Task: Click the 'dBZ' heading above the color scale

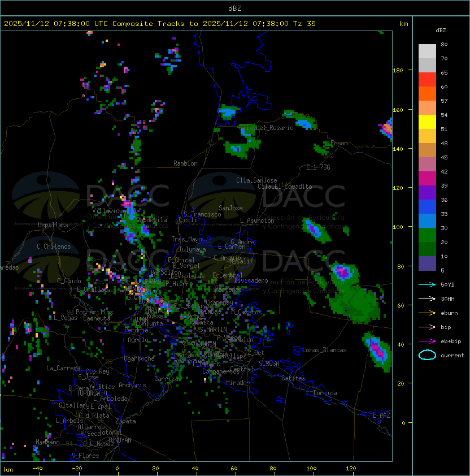Action: pos(441,31)
